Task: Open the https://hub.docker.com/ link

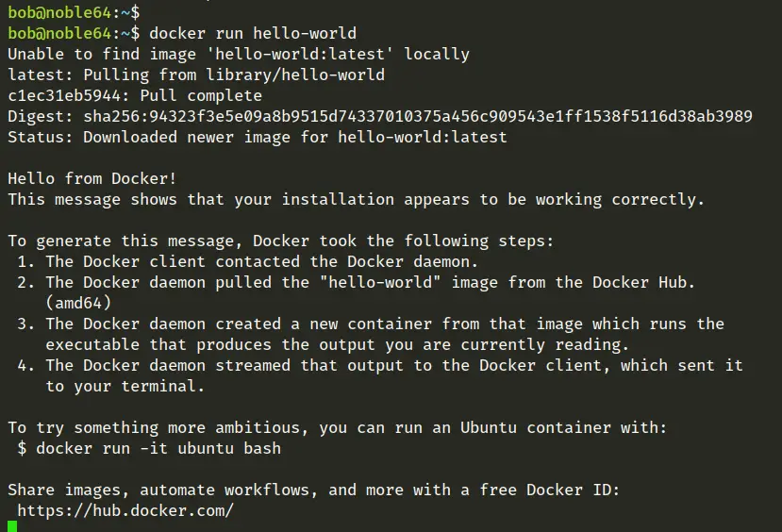Action: tap(125, 510)
